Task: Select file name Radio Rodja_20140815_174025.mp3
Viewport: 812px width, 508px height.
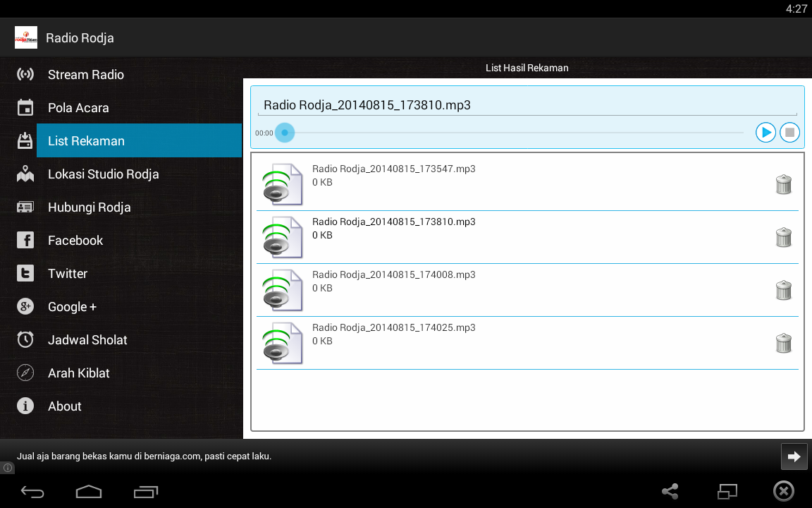Action: tap(393, 327)
